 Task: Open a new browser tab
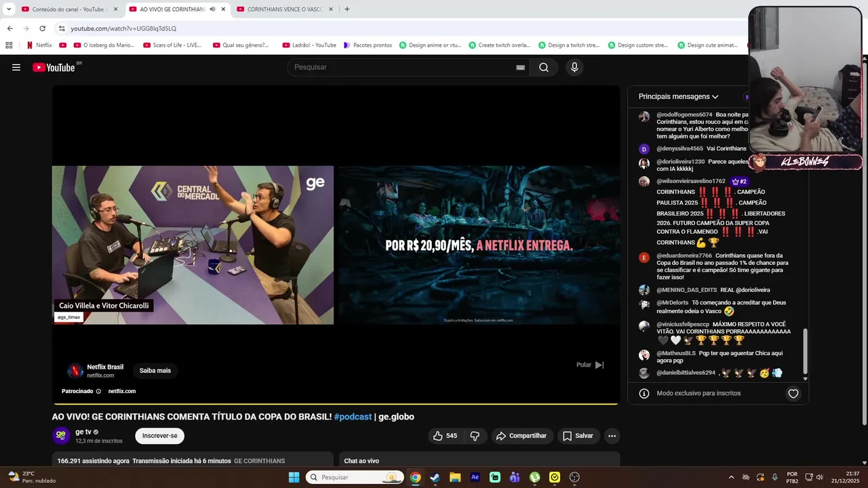[347, 9]
